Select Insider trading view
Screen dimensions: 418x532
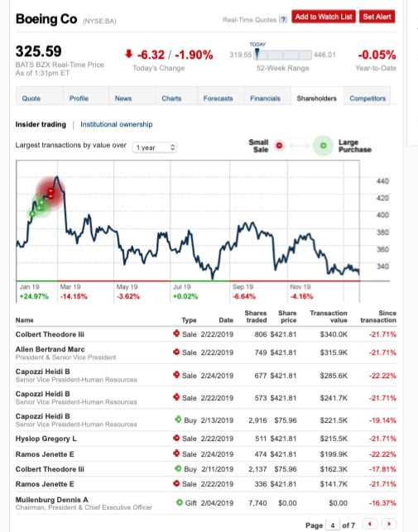[x=41, y=124]
